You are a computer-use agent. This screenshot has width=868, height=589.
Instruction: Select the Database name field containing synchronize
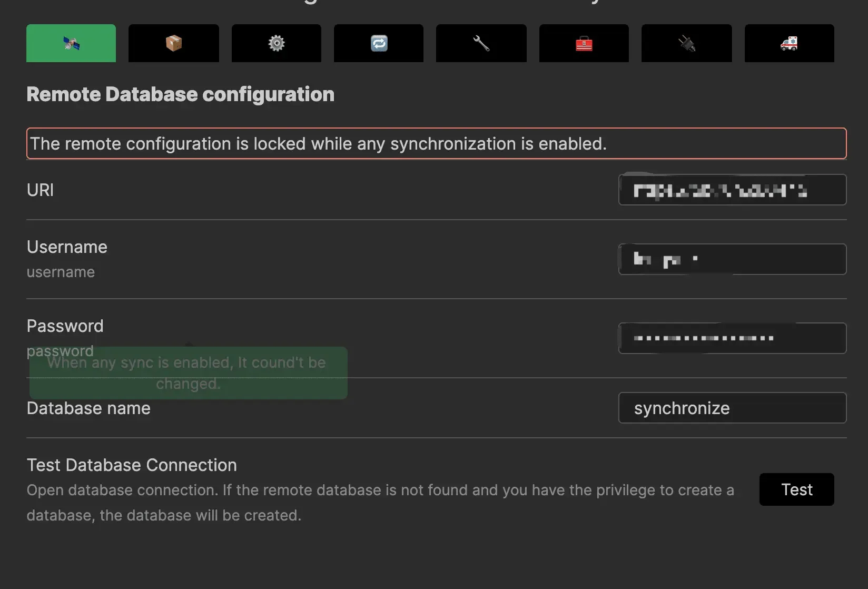click(x=732, y=408)
